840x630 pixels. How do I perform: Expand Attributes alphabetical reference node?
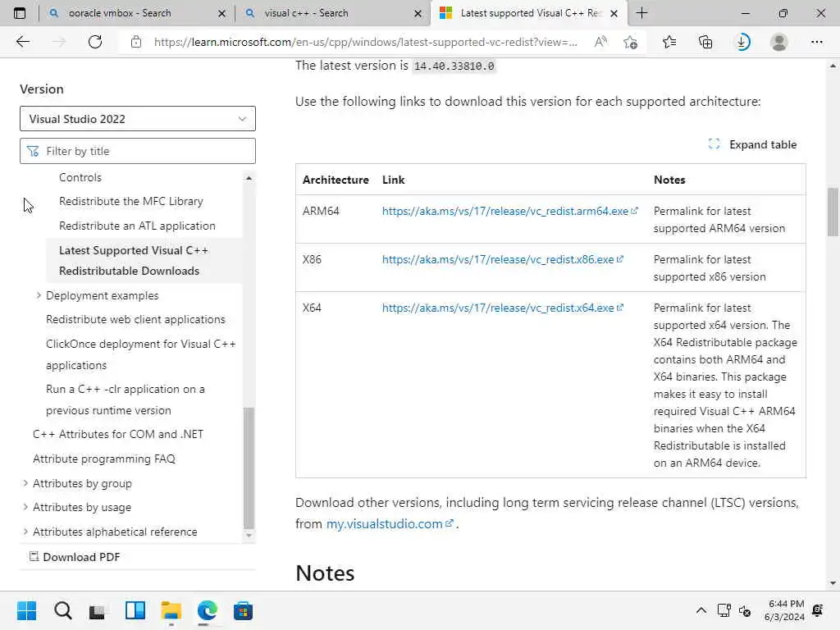25,532
